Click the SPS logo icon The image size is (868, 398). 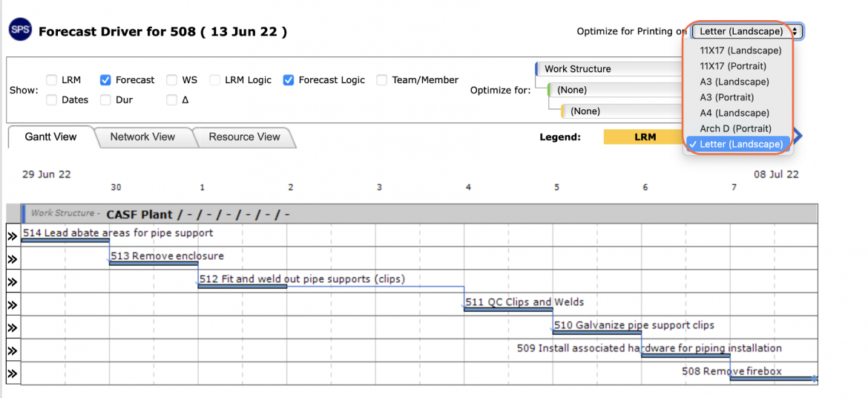click(x=21, y=30)
